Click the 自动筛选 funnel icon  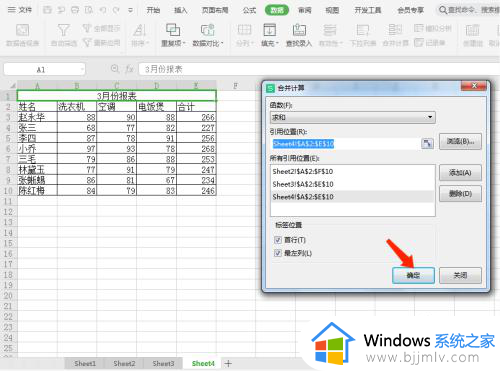pyautogui.click(x=64, y=35)
